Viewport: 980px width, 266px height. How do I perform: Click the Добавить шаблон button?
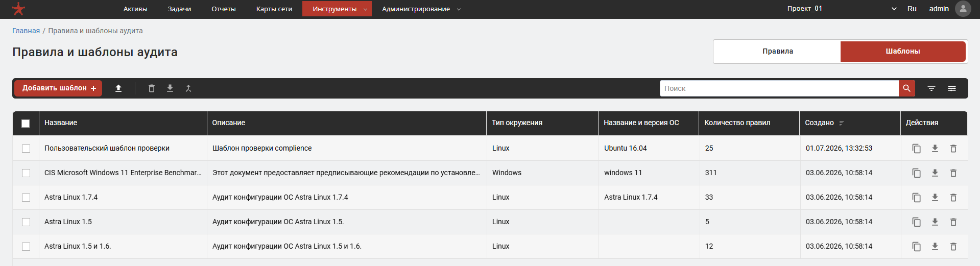coord(58,88)
